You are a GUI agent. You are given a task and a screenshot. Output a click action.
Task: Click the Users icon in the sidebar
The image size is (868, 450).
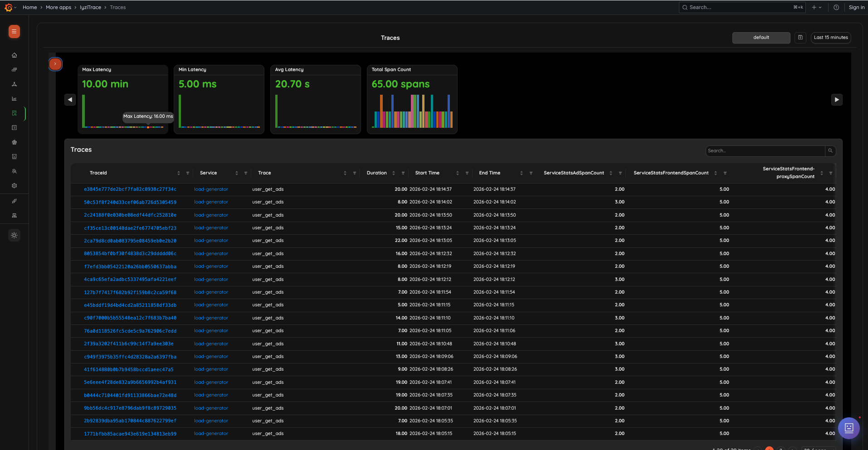(x=14, y=171)
